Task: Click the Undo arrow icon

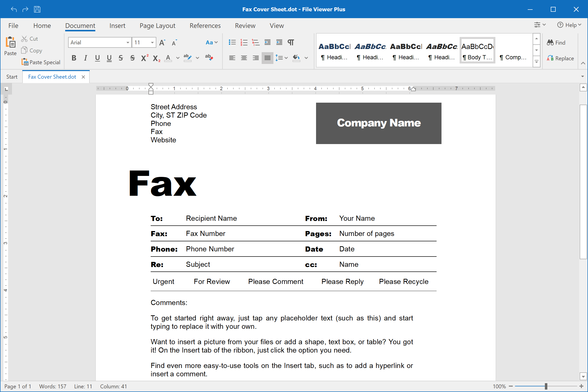Action: pos(14,9)
